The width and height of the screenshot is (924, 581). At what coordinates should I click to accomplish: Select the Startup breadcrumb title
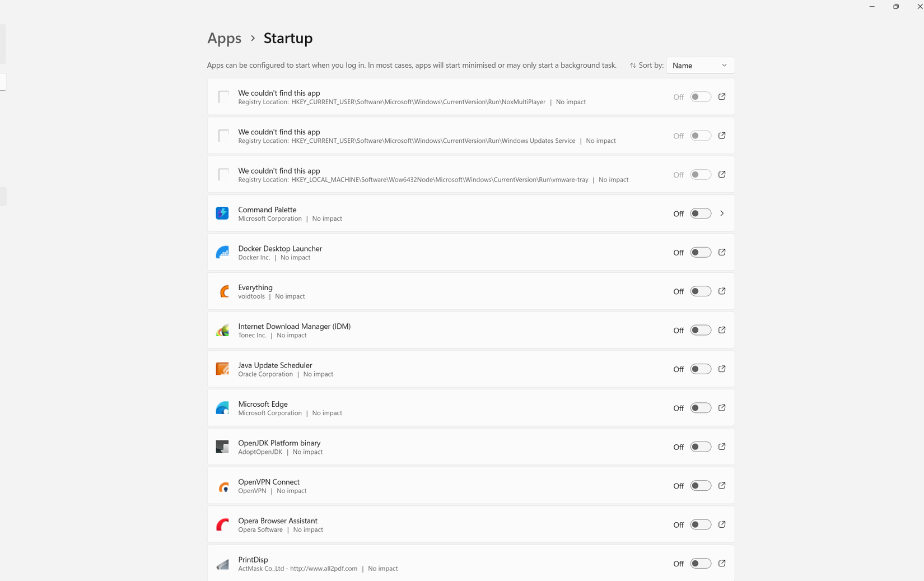click(288, 38)
